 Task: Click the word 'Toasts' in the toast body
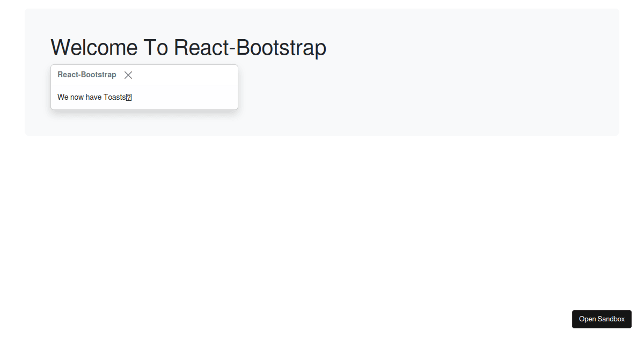pos(114,98)
